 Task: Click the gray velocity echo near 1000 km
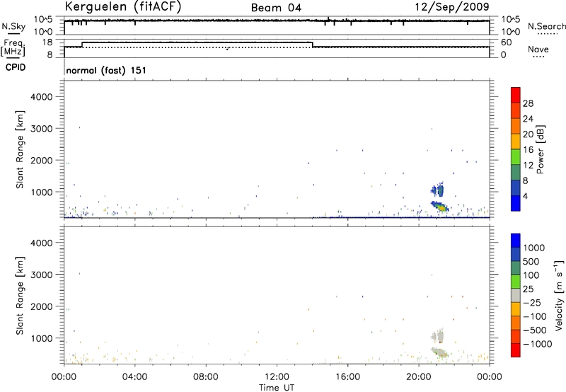point(437,336)
